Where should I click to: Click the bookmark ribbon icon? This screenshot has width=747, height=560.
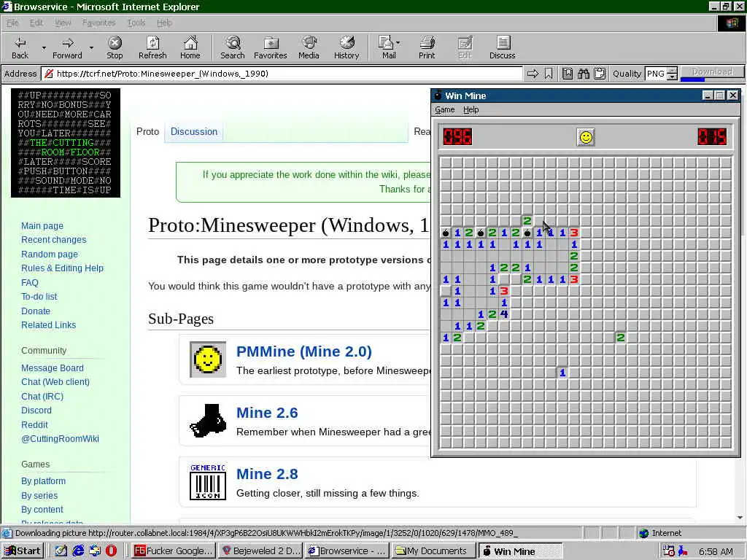click(x=549, y=74)
